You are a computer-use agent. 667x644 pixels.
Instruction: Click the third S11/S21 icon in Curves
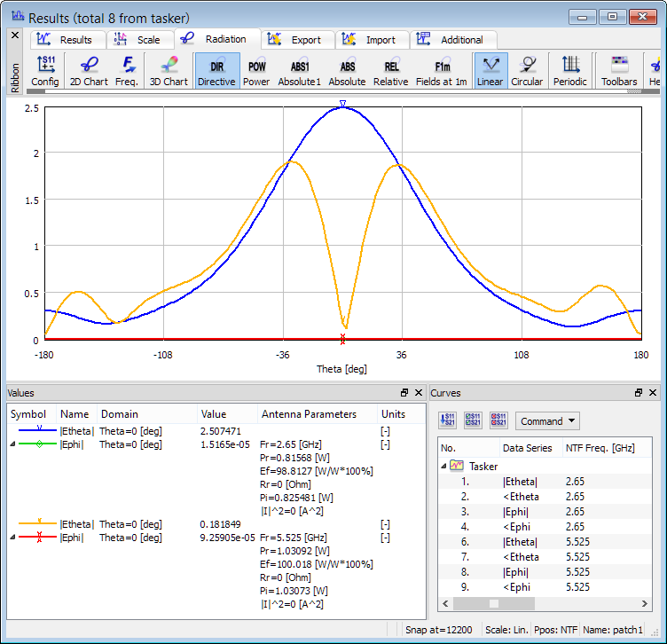pyautogui.click(x=499, y=420)
